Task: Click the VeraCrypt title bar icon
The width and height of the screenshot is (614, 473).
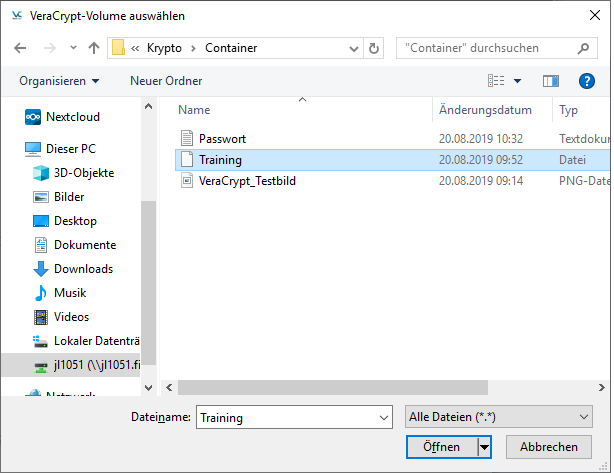Action: coord(17,15)
